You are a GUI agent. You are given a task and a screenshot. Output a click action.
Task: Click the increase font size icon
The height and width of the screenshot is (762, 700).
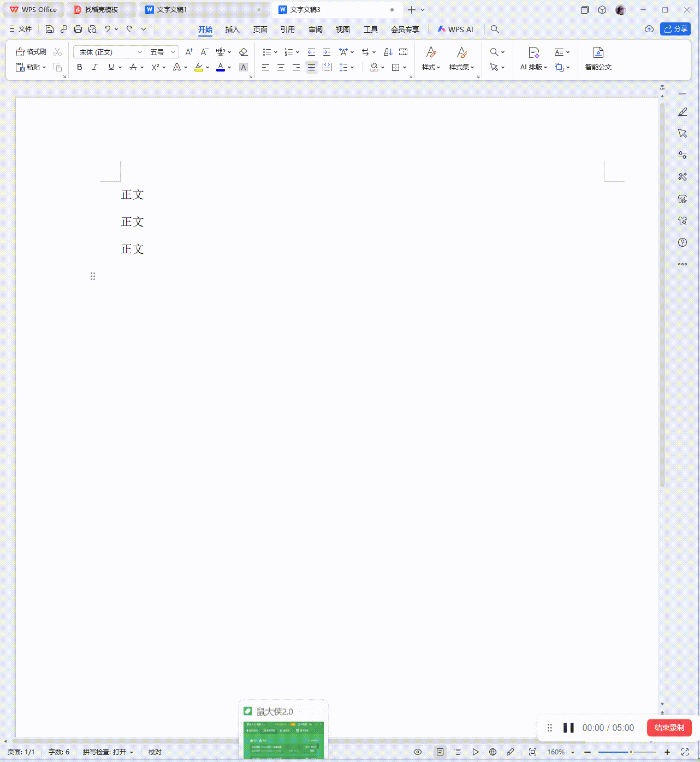(x=189, y=52)
